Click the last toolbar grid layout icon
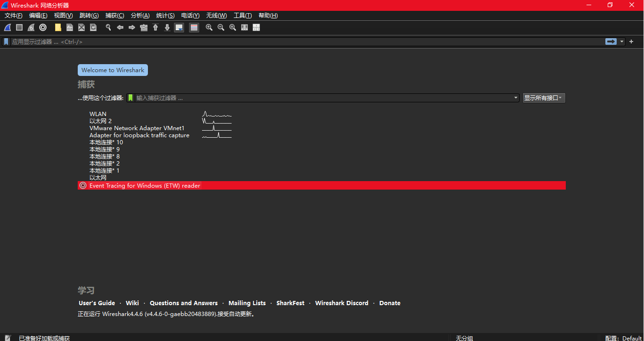The image size is (644, 341). (256, 28)
